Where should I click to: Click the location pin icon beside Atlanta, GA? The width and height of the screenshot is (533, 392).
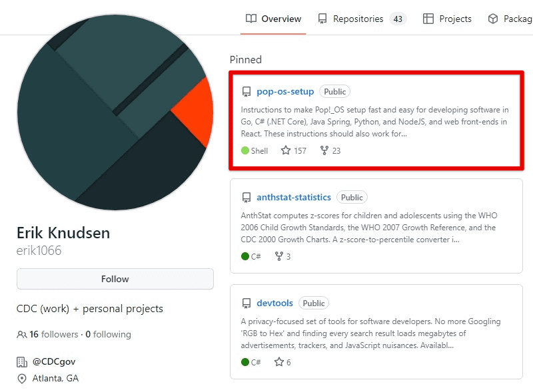[x=21, y=378]
